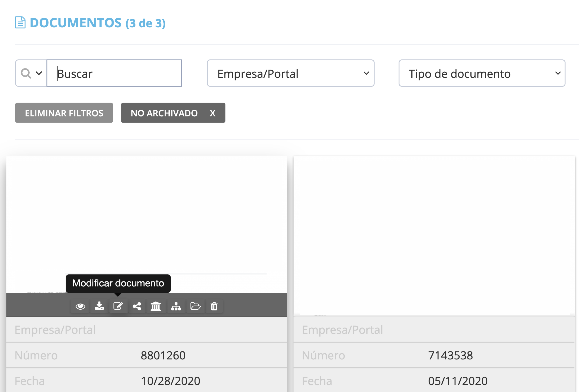579x392 pixels.
Task: Open the hierarchy sitemap icon
Action: click(x=176, y=306)
